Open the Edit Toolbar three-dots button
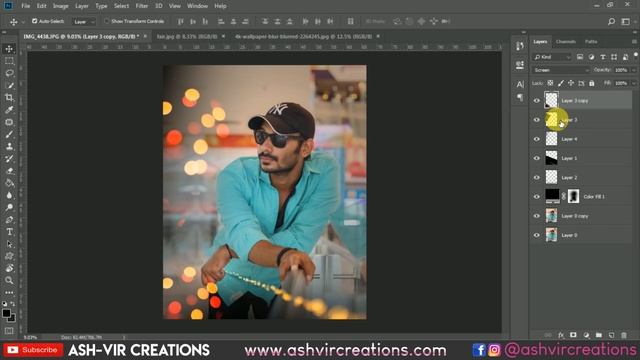The width and height of the screenshot is (640, 360). (x=9, y=293)
